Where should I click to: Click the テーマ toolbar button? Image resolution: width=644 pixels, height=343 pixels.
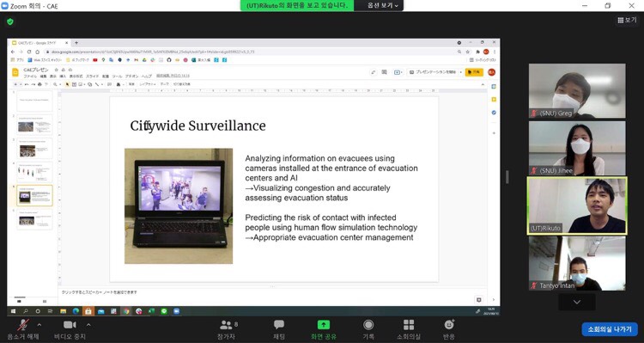[164, 84]
